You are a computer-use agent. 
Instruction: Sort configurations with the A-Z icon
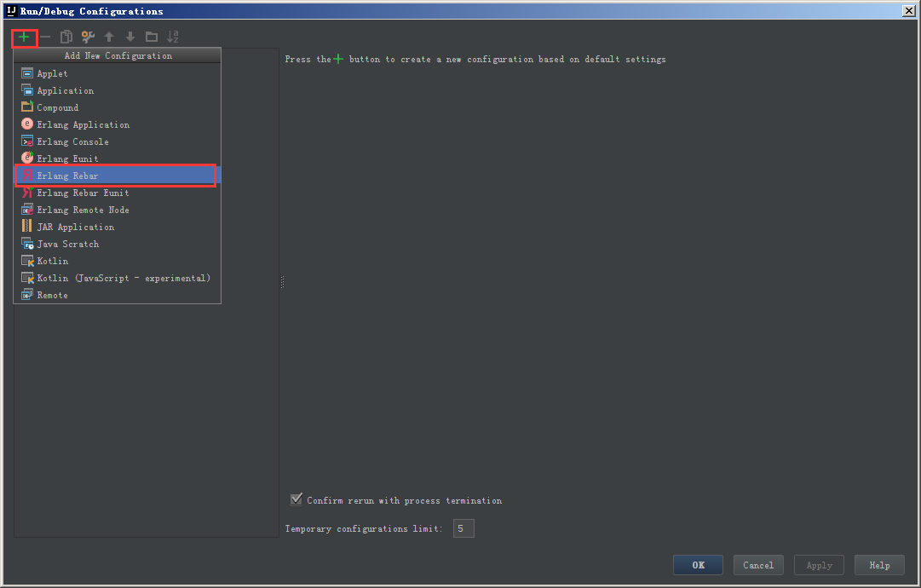(172, 37)
